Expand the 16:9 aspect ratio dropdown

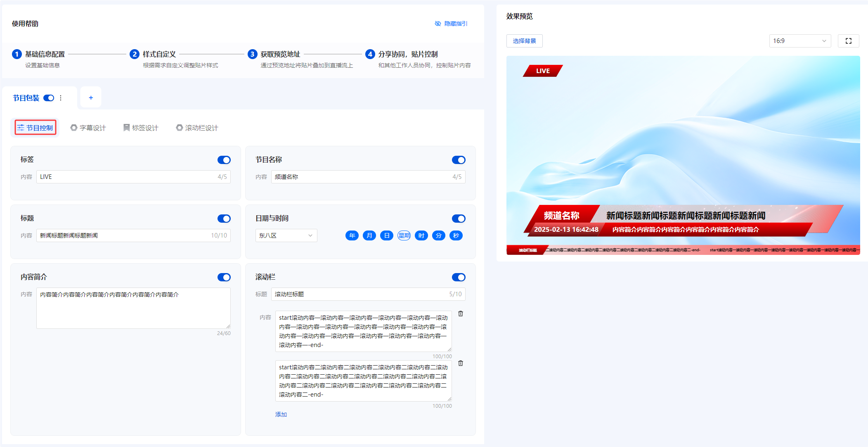(799, 41)
